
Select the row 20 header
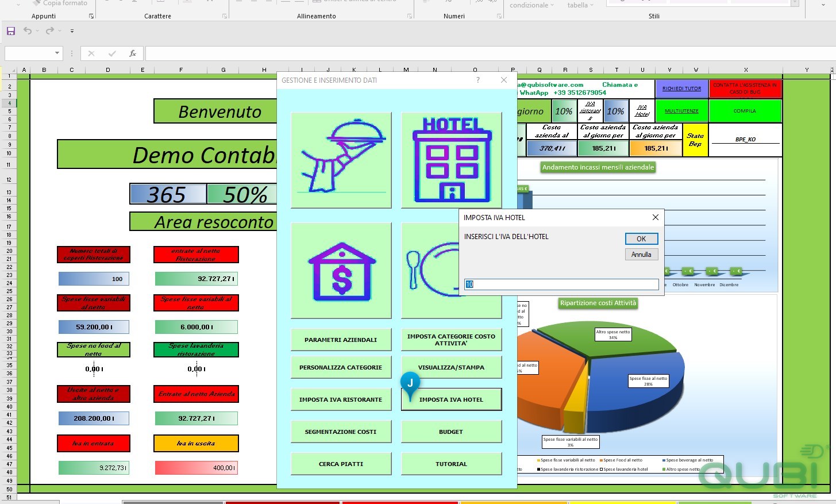point(9,251)
